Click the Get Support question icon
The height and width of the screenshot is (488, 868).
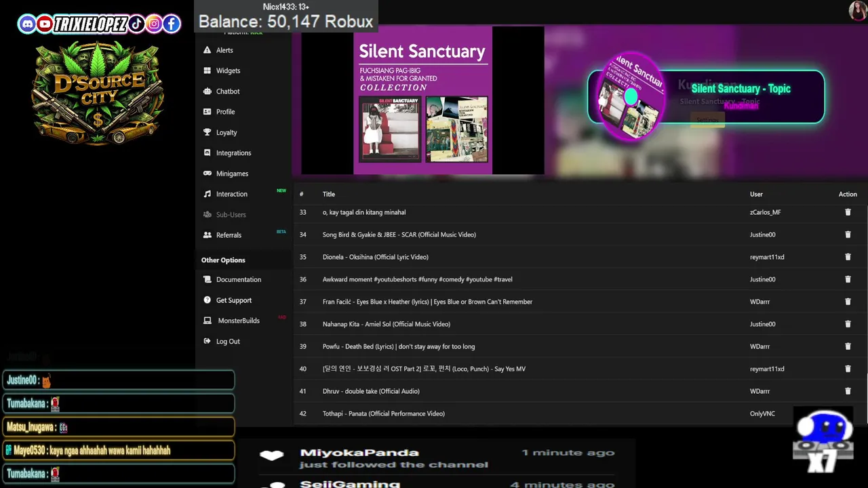(208, 300)
